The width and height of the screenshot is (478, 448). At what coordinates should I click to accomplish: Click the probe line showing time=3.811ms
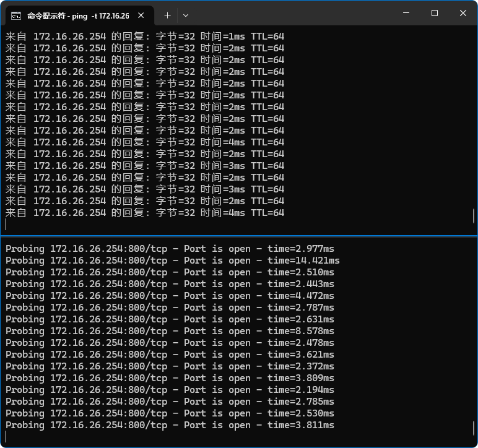(170, 425)
